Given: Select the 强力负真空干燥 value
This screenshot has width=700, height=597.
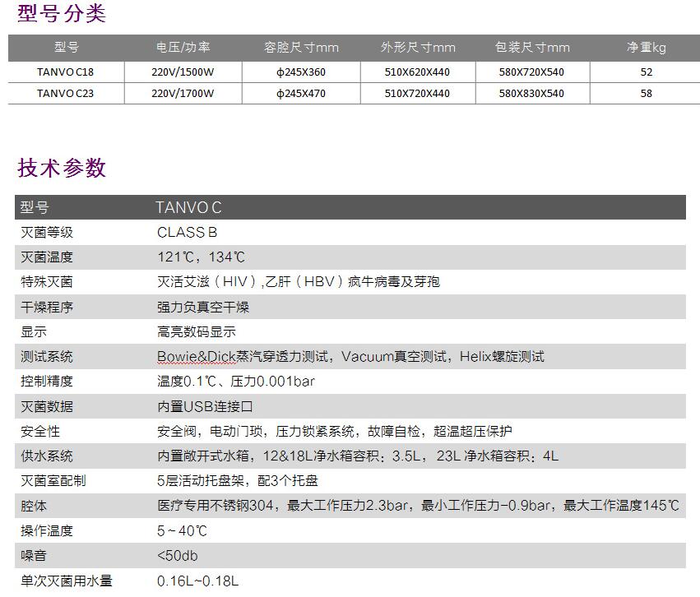Looking at the screenshot, I should coord(203,307).
